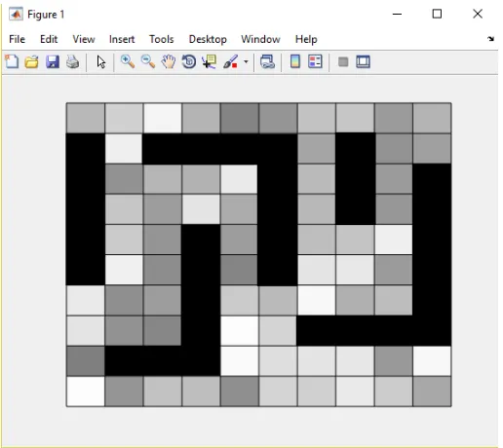Open the Window menu

click(x=260, y=39)
